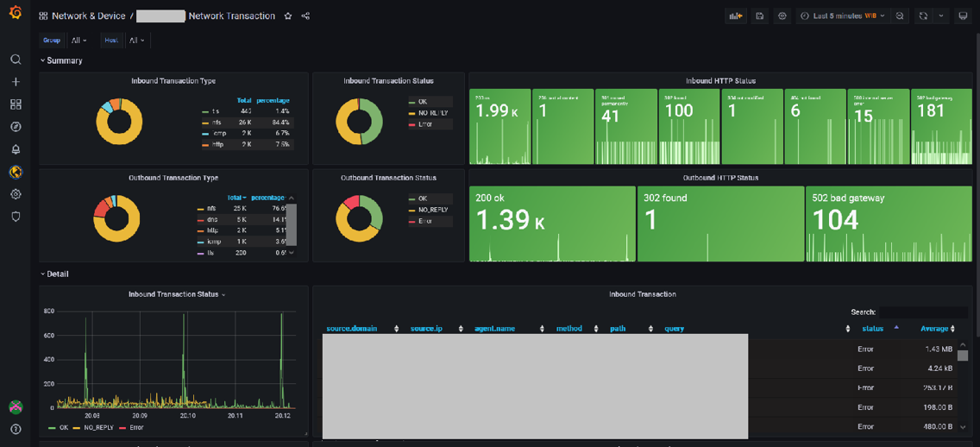Collapse the Summary row
Viewport: 980px width, 447px height.
[x=61, y=60]
